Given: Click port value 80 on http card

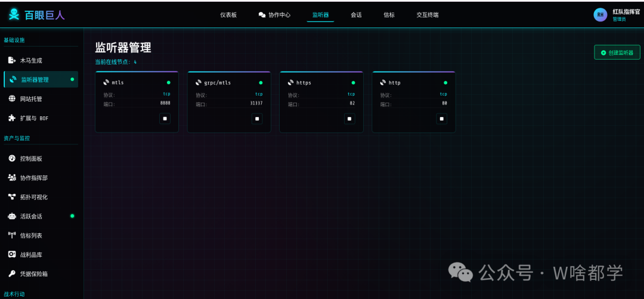Looking at the screenshot, I should click(444, 103).
